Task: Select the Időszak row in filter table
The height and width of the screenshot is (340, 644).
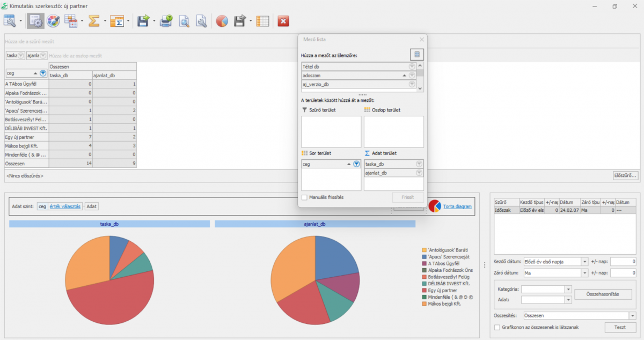Action: tap(506, 211)
